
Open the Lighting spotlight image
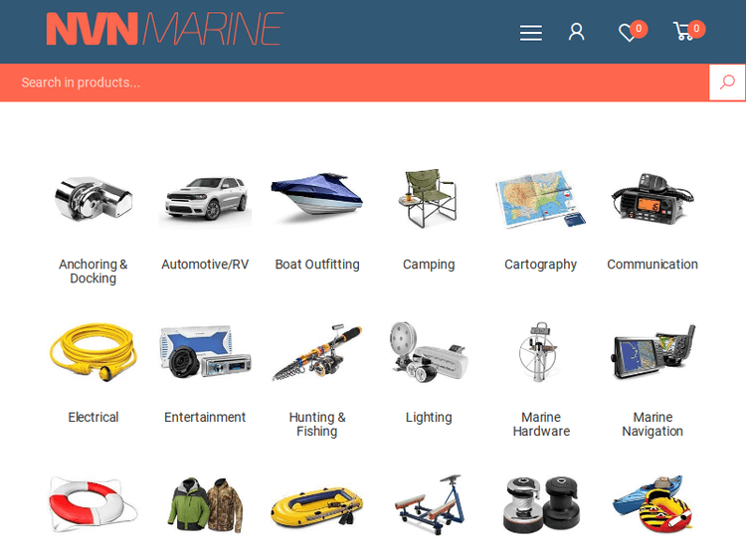pos(428,352)
